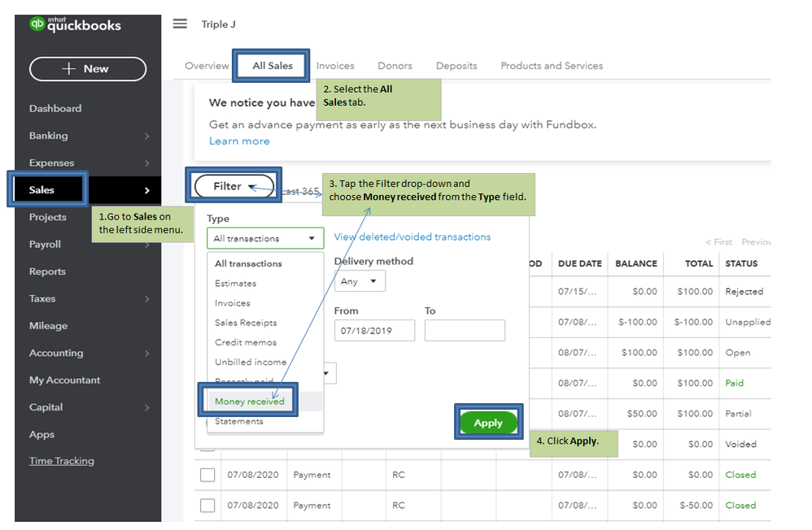Open Reports in the sidebar
The height and width of the screenshot is (530, 812).
point(47,272)
